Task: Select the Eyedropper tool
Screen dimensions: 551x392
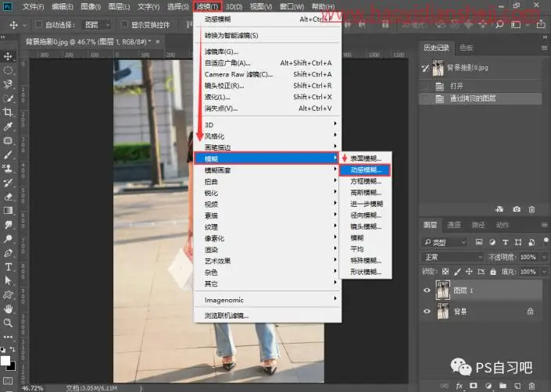Action: (8, 127)
